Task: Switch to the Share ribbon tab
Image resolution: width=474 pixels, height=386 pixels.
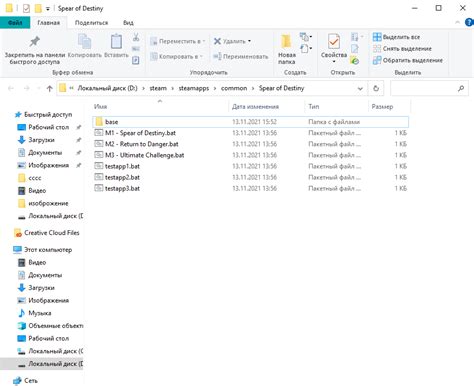Action: tap(91, 23)
